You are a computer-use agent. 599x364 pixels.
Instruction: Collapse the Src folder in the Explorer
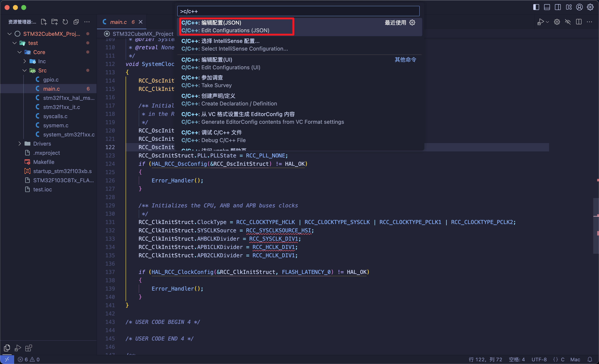click(x=24, y=70)
